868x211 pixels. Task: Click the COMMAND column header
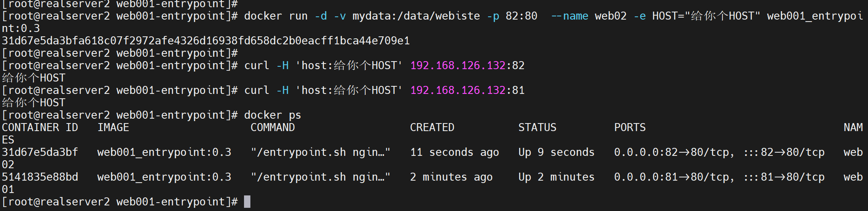(273, 127)
